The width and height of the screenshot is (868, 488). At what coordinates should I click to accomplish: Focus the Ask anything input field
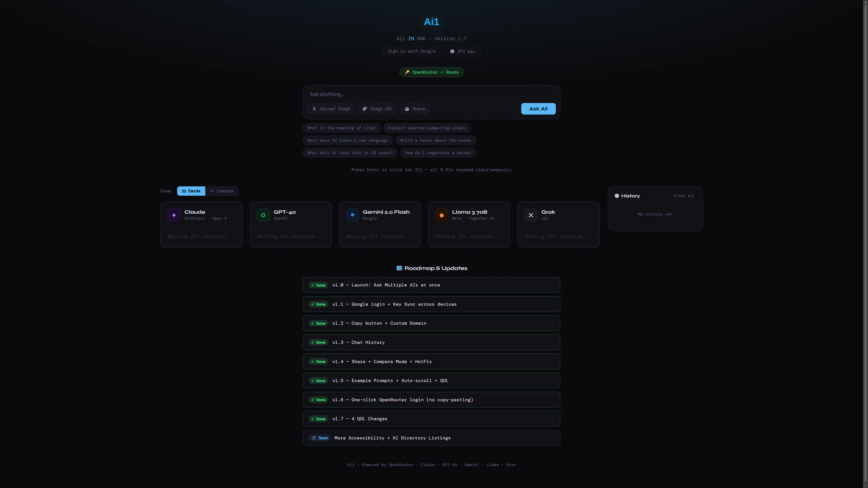pos(431,94)
